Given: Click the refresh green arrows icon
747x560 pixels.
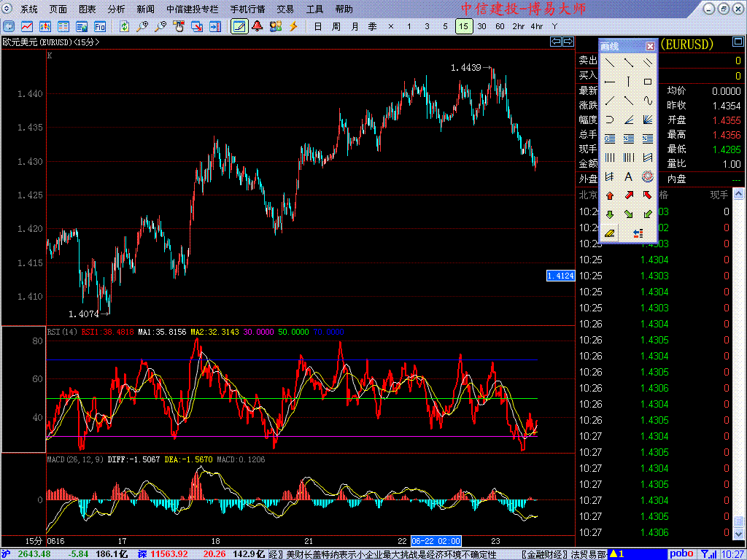Looking at the screenshot, I should (x=124, y=27).
